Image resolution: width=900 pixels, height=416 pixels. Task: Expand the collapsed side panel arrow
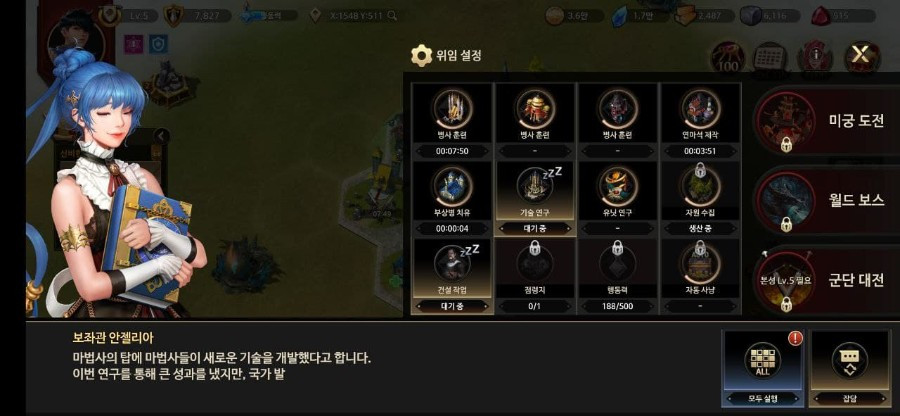[162, 137]
